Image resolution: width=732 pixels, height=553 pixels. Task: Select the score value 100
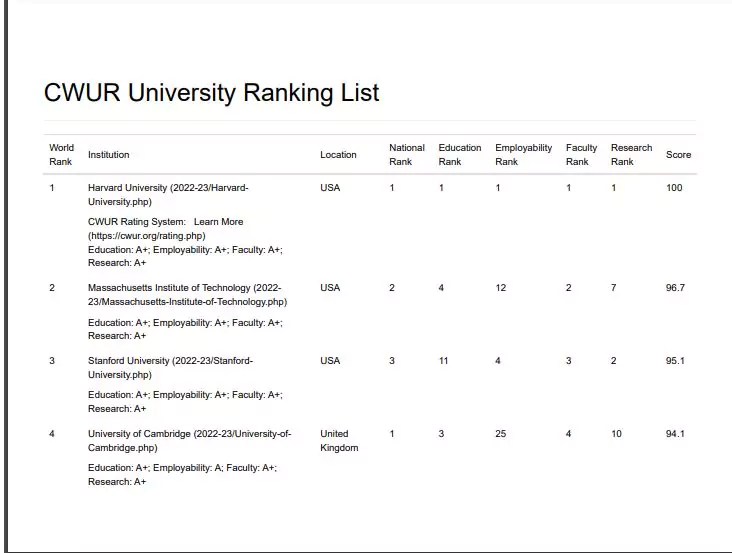tap(674, 188)
